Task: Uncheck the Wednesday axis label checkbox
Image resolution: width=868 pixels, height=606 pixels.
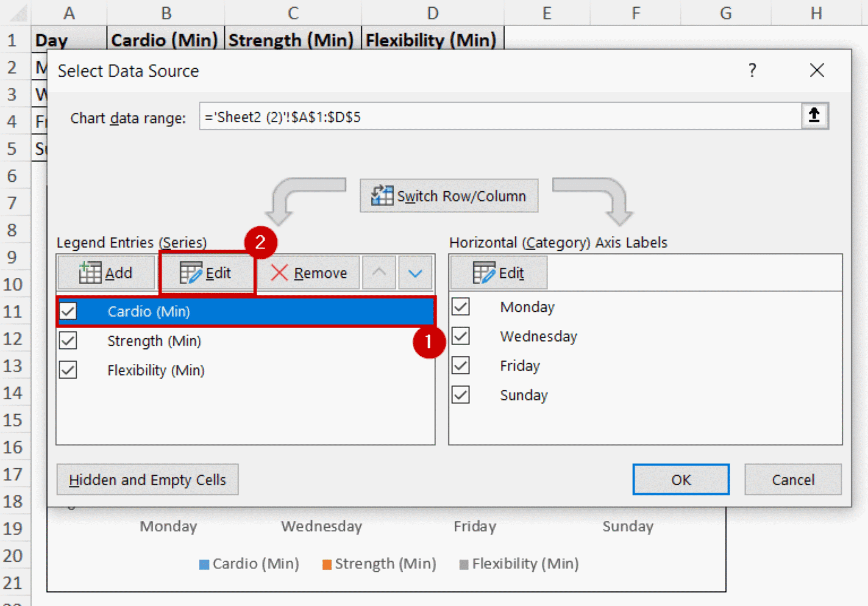Action: point(460,336)
